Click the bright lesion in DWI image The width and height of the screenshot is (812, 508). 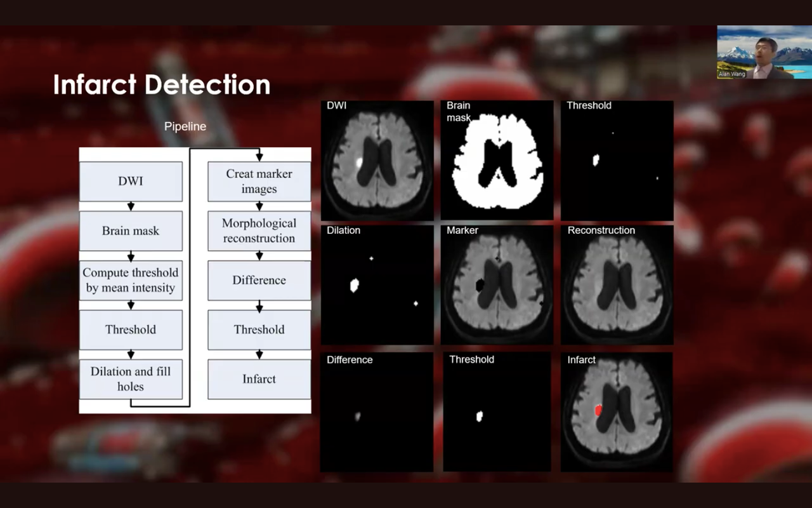click(x=358, y=163)
